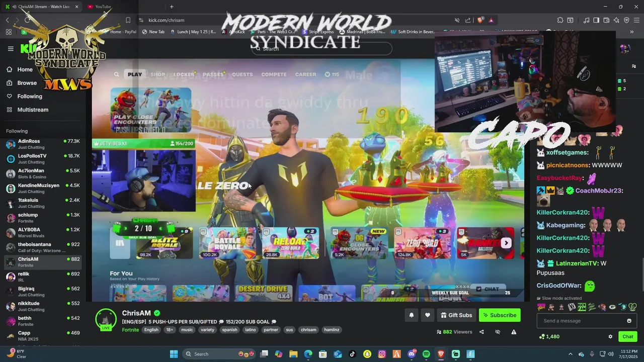Open Brave VPN shield icon

pyautogui.click(x=626, y=20)
